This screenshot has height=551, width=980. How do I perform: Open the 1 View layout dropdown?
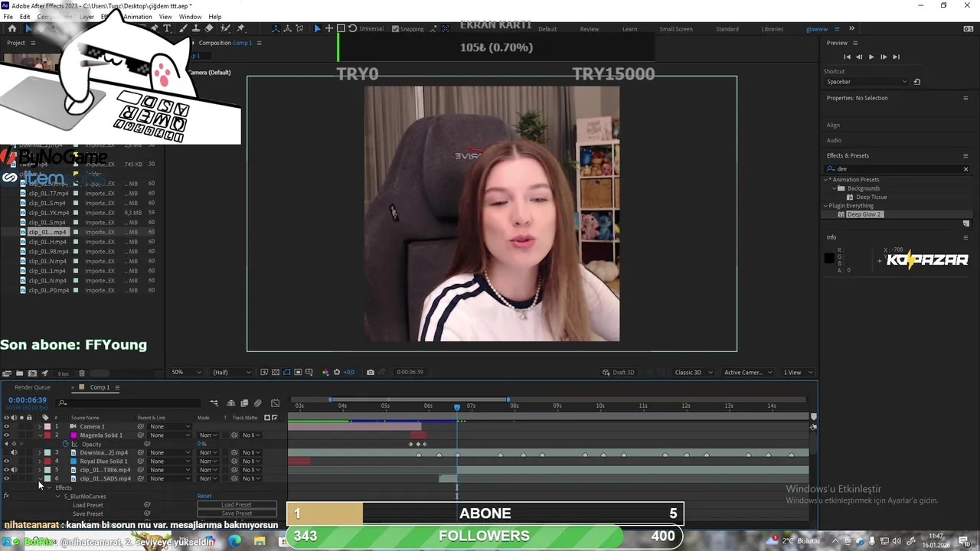797,373
